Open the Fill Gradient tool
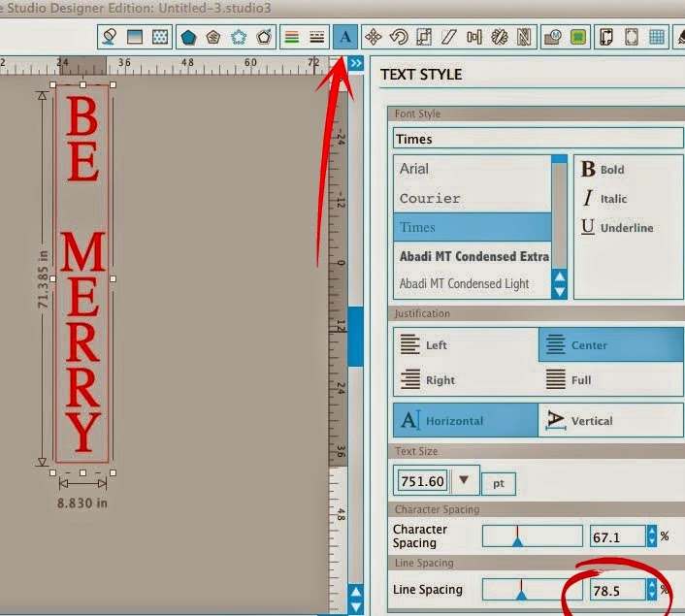 coord(135,37)
